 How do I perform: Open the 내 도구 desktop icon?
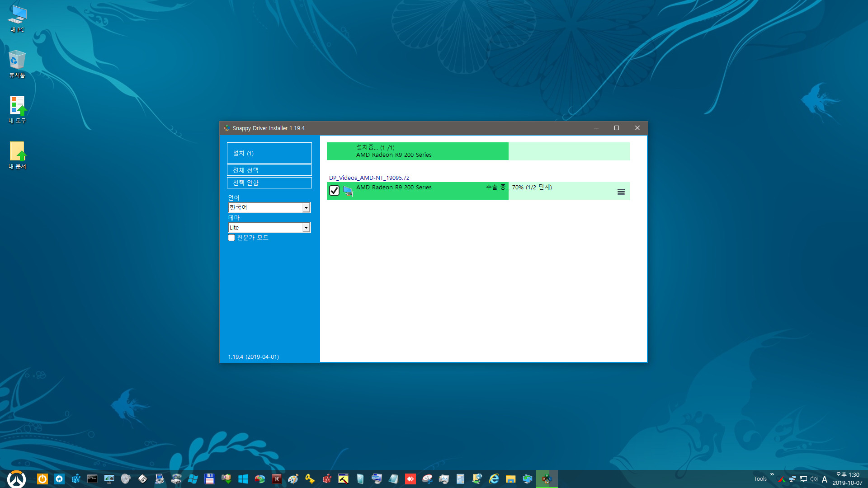click(x=17, y=110)
